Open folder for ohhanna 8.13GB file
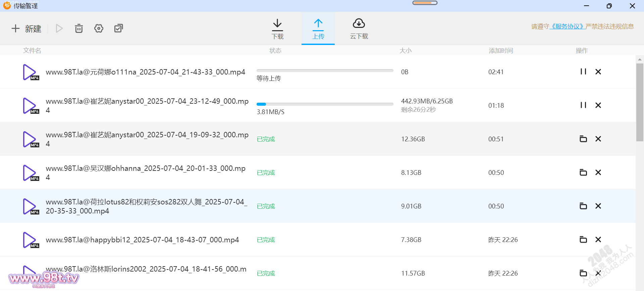The image size is (644, 291). (583, 172)
